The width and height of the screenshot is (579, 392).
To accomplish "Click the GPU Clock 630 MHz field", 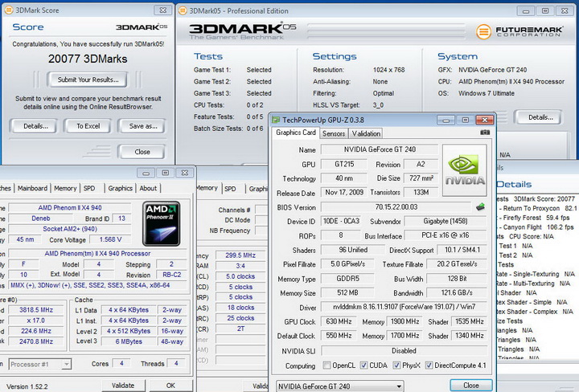I will pyautogui.click(x=339, y=321).
